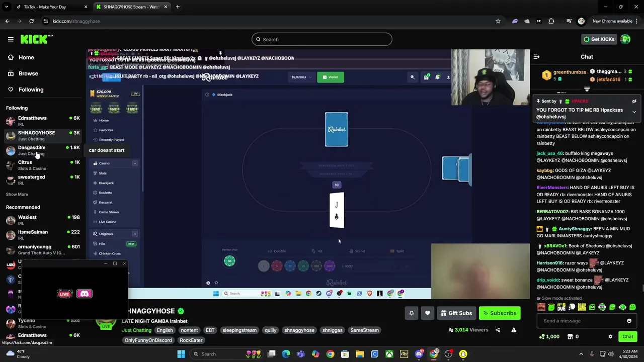Expand the gift leaderboard chevron in chat
The image size is (644, 362).
[587, 88]
